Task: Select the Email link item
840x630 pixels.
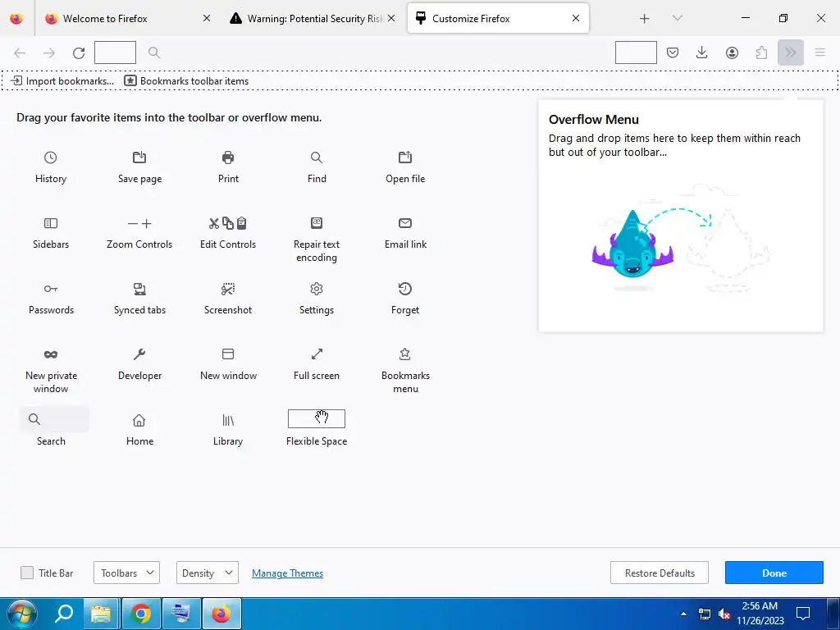Action: pos(405,233)
